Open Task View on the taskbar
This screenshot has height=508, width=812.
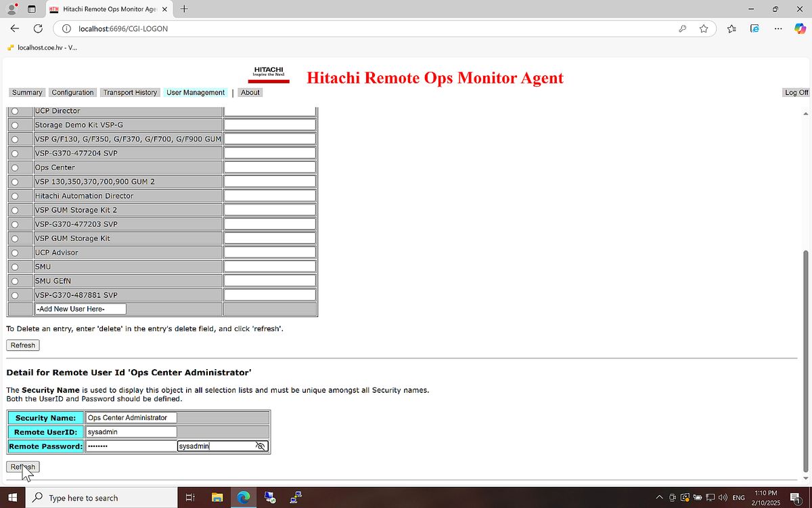(x=190, y=498)
